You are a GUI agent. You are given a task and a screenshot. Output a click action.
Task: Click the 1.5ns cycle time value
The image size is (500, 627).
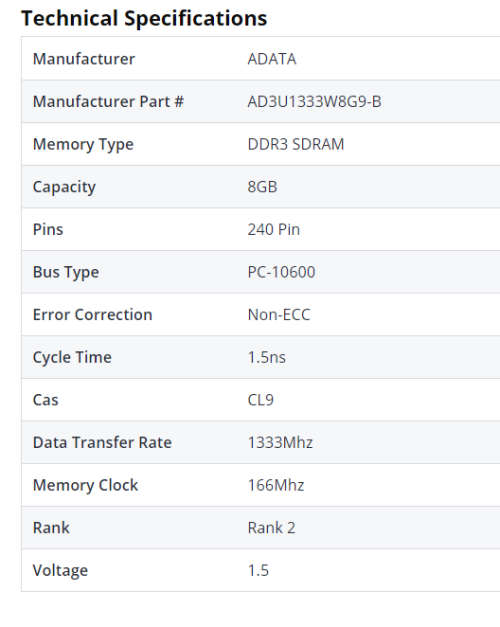(266, 357)
